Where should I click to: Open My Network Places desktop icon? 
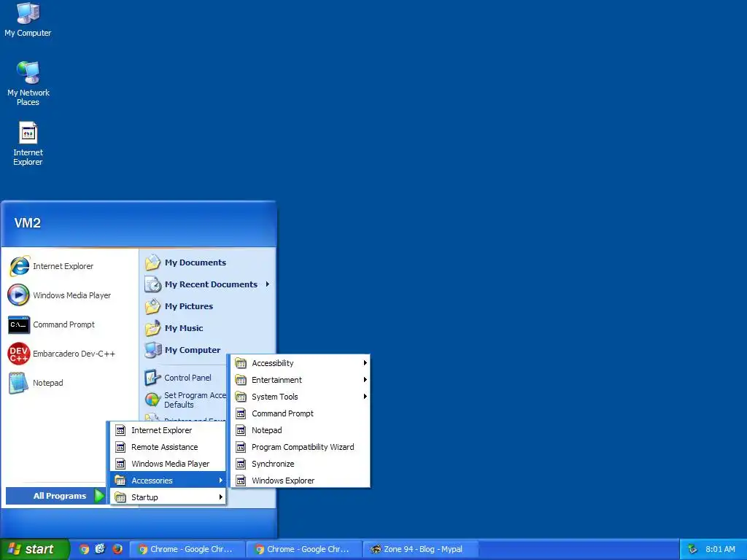(28, 73)
